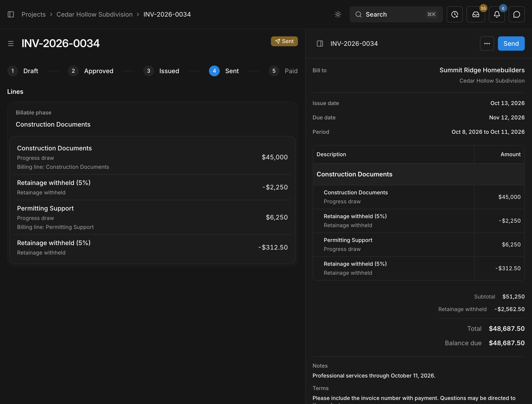Open Cedar Hollow Subdivision breadcrumb
Viewport: 532px width, 404px height.
(x=94, y=14)
